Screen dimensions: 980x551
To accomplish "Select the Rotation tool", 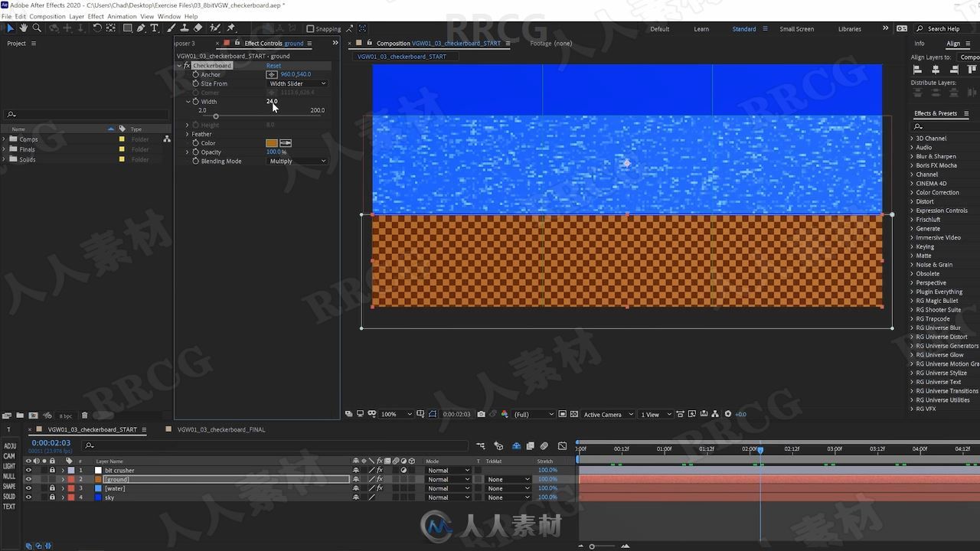I will pos(97,28).
